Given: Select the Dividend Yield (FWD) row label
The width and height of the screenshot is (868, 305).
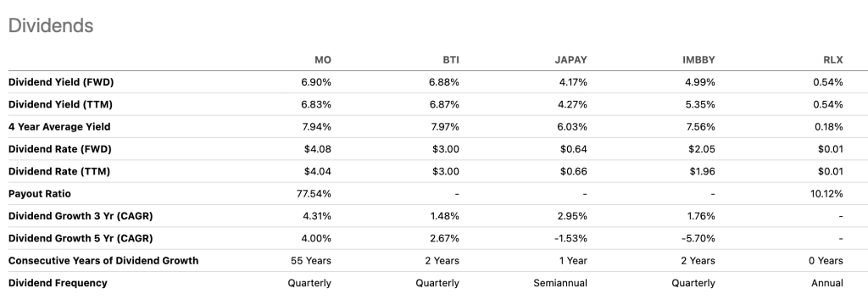Looking at the screenshot, I should 61,82.
